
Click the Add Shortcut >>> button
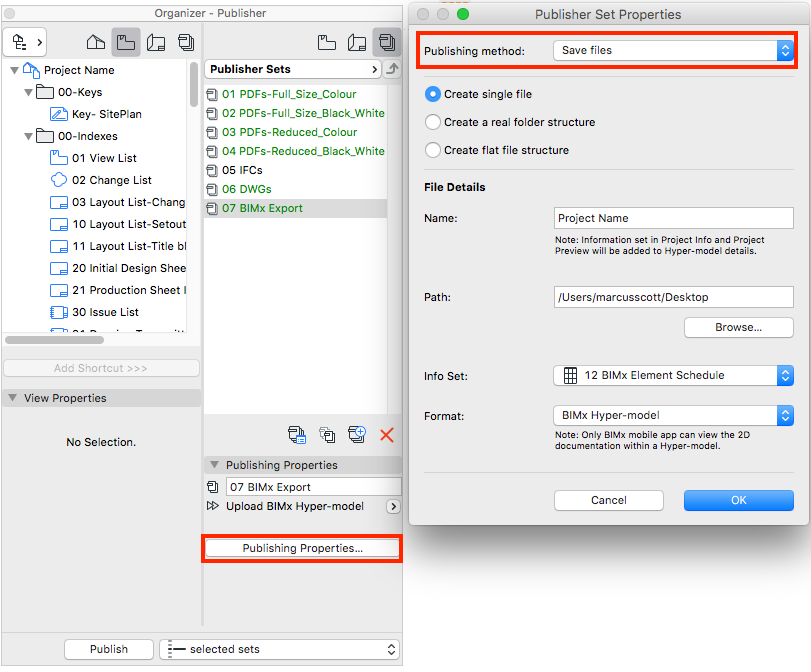101,368
